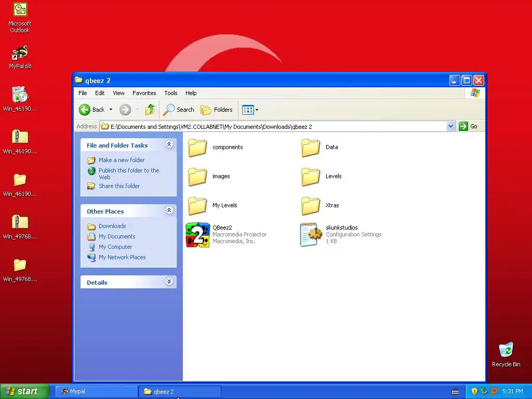
Task: Click Make a new folder link
Action: coord(122,160)
